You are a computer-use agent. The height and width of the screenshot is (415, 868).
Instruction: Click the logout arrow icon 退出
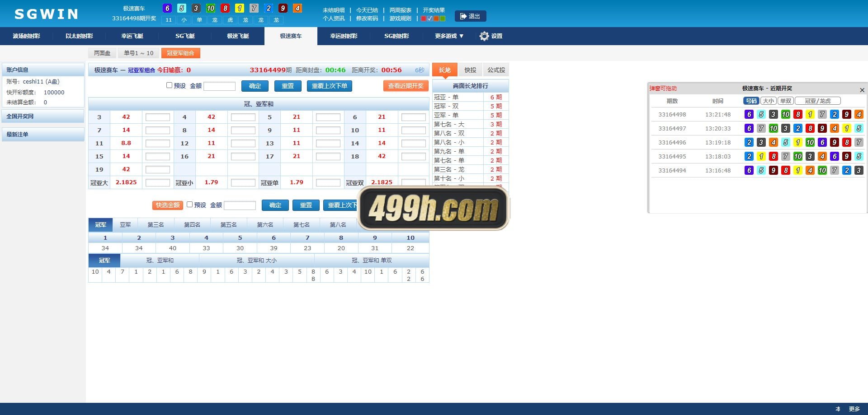coord(463,16)
